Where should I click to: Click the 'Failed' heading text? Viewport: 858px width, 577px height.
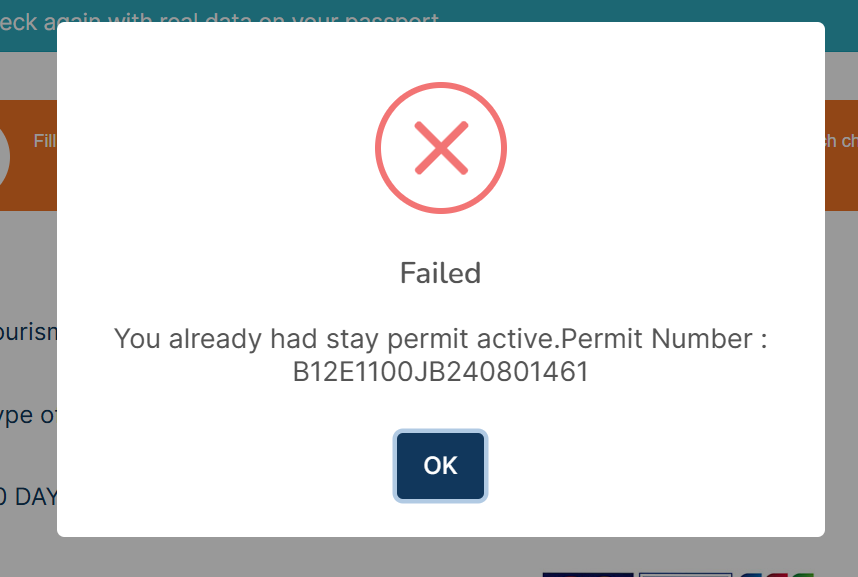440,273
